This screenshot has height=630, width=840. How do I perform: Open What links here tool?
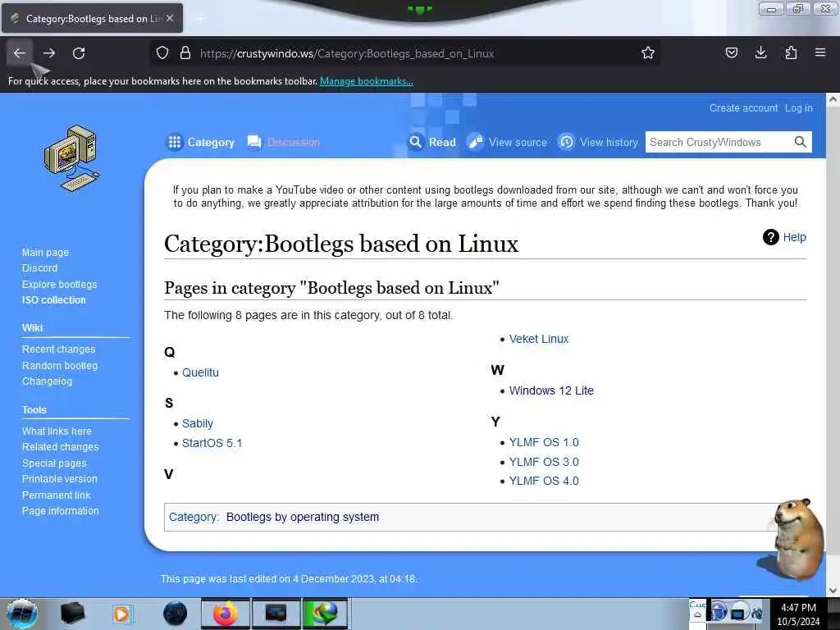coord(57,431)
